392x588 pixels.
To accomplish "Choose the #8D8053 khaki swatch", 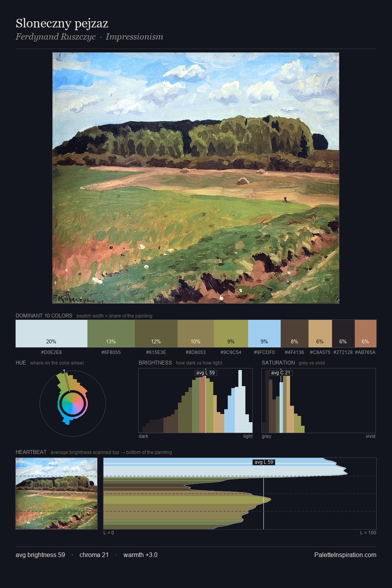I will point(196,334).
